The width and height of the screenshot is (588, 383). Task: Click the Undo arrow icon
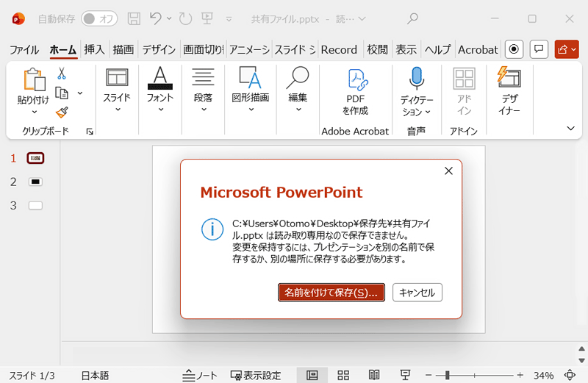[156, 18]
